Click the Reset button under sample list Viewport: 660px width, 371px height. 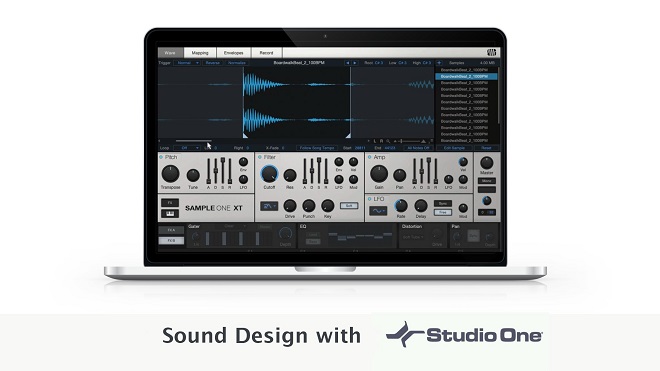point(487,148)
